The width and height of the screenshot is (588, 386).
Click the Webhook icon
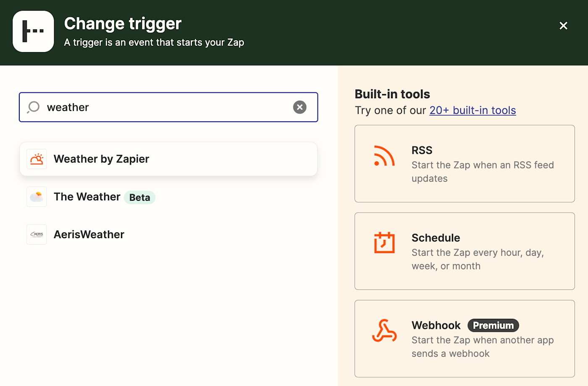pyautogui.click(x=384, y=331)
